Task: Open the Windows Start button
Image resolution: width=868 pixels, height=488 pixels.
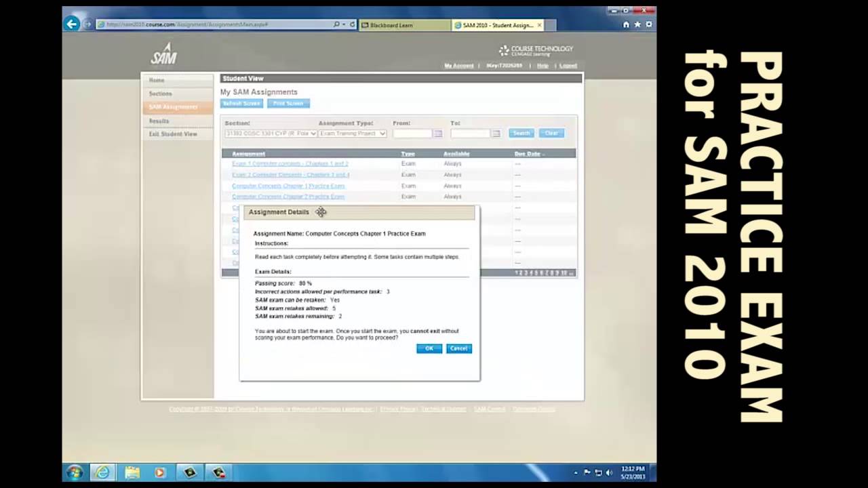Action: pyautogui.click(x=74, y=472)
